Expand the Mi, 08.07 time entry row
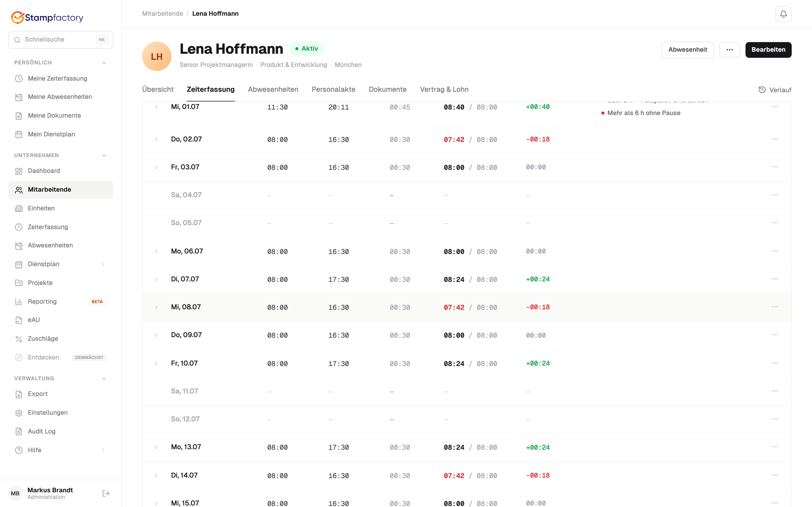The image size is (812, 507). 156,307
